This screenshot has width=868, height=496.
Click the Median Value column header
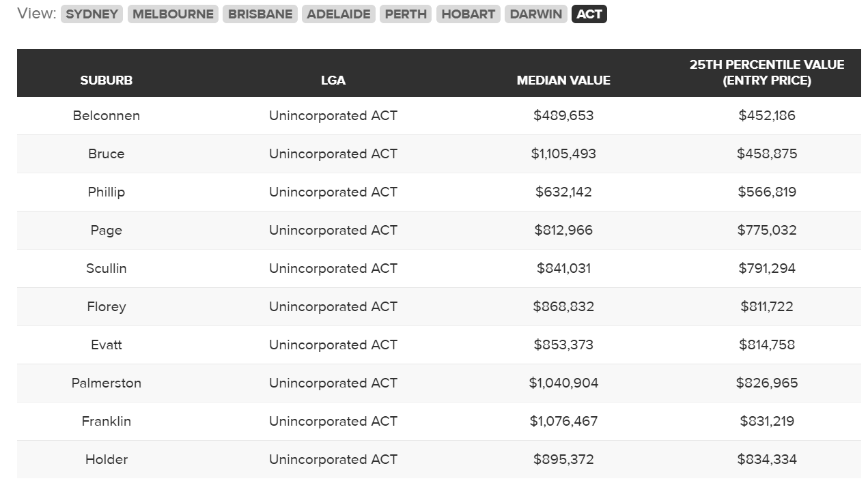(x=563, y=81)
